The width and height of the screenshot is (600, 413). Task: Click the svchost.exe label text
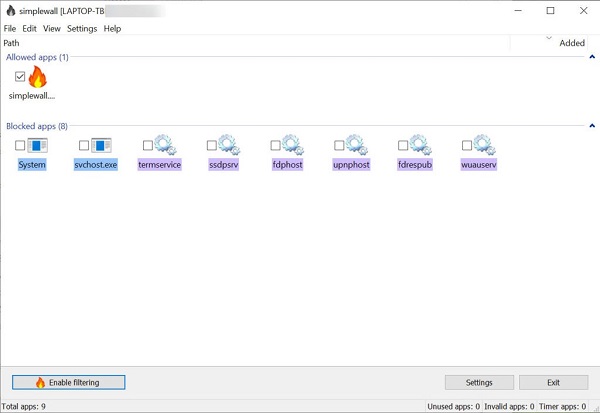96,165
